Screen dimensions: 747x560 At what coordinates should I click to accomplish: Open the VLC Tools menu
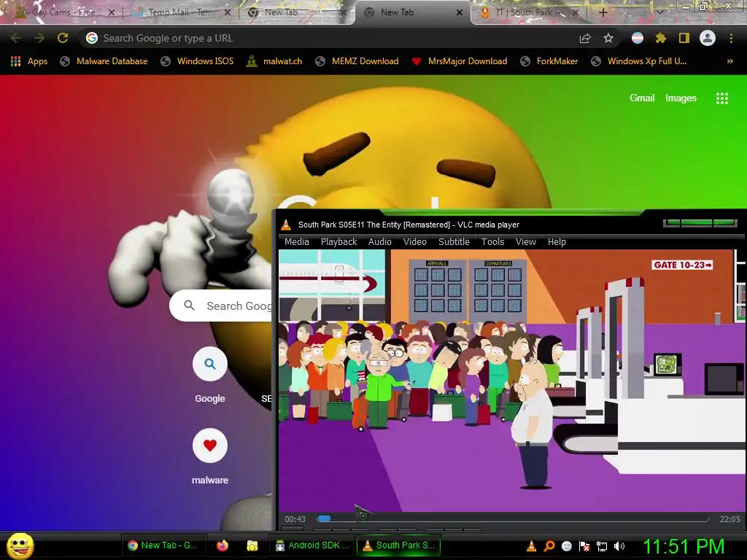pyautogui.click(x=492, y=242)
